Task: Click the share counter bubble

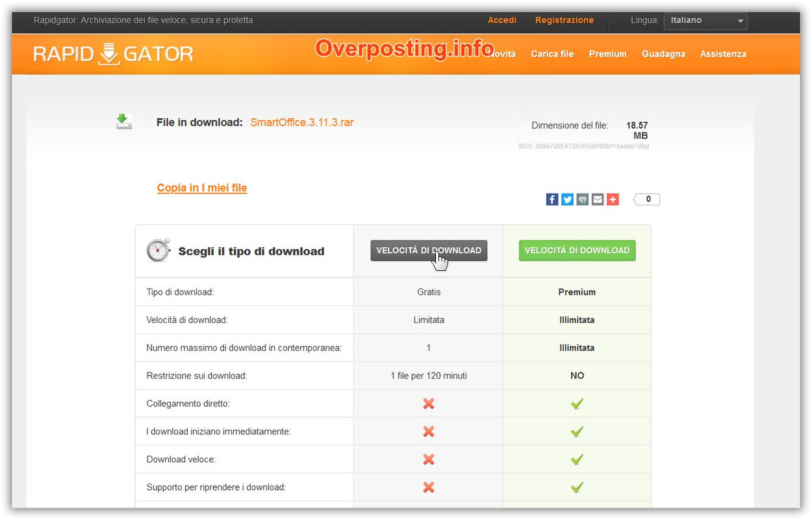Action: click(x=647, y=200)
